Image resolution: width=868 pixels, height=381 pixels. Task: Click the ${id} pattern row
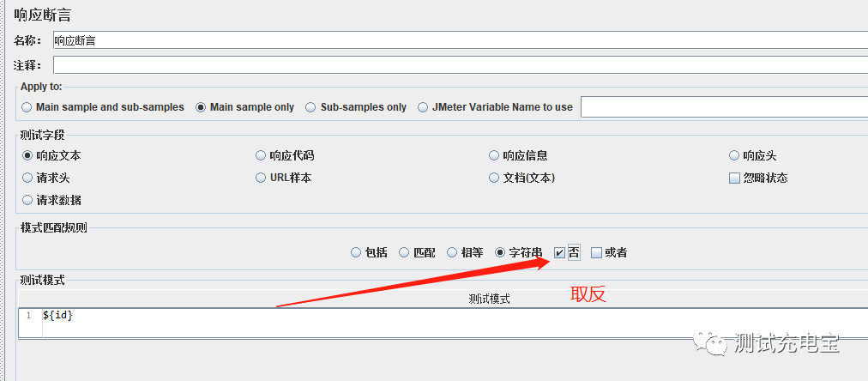tap(443, 316)
